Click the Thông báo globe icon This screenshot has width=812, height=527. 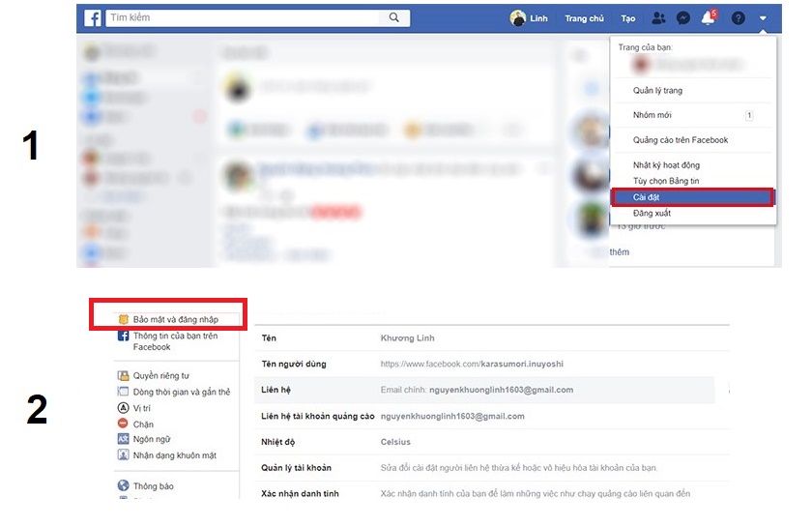click(124, 485)
